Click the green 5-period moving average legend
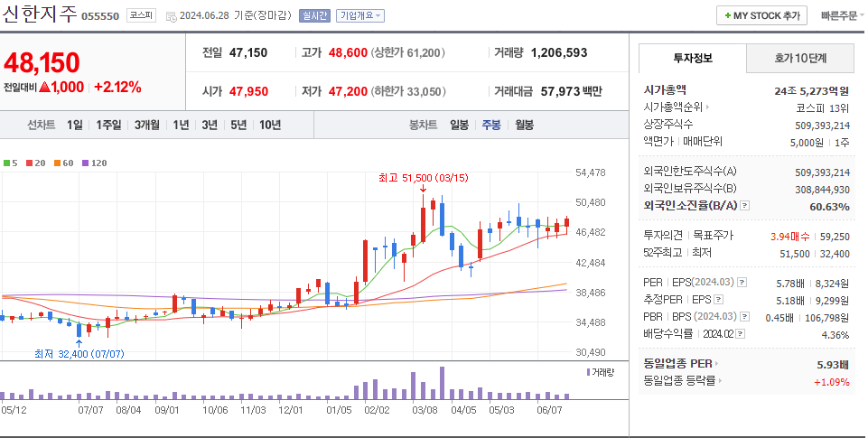The width and height of the screenshot is (868, 438). click(x=10, y=163)
